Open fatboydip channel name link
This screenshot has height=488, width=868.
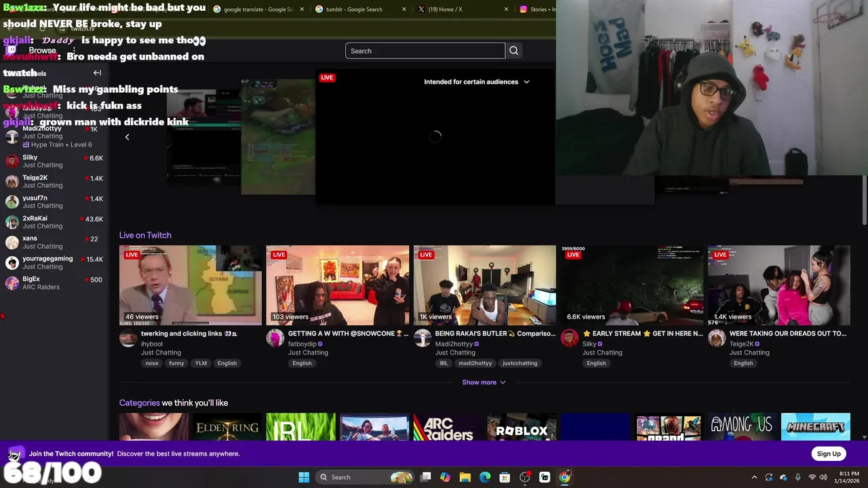(302, 344)
